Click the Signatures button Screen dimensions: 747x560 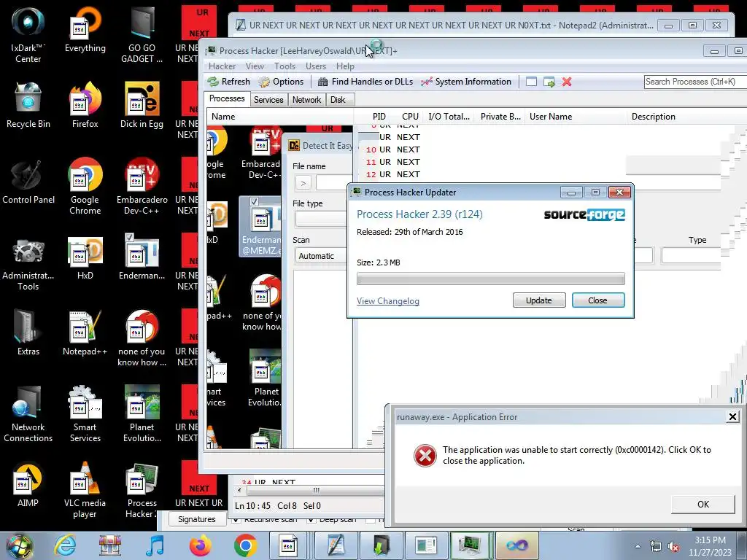pyautogui.click(x=197, y=519)
